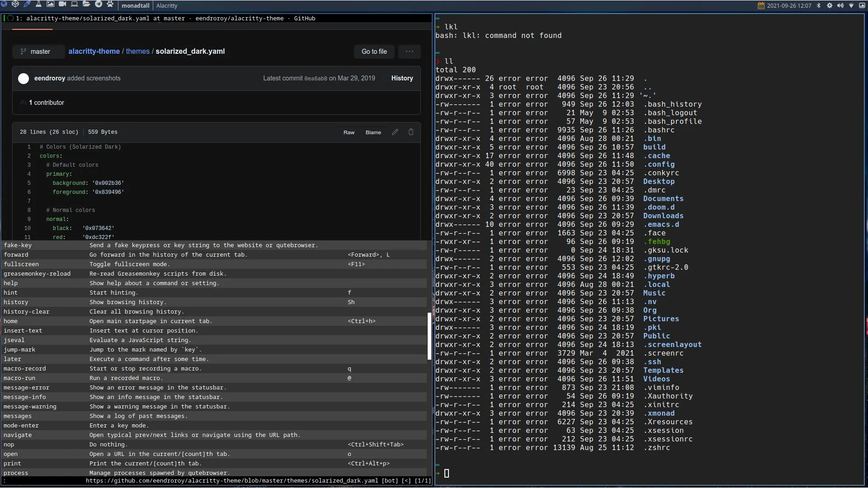Click the eendroroy avatar image
This screenshot has height=488, width=868.
pos(24,79)
